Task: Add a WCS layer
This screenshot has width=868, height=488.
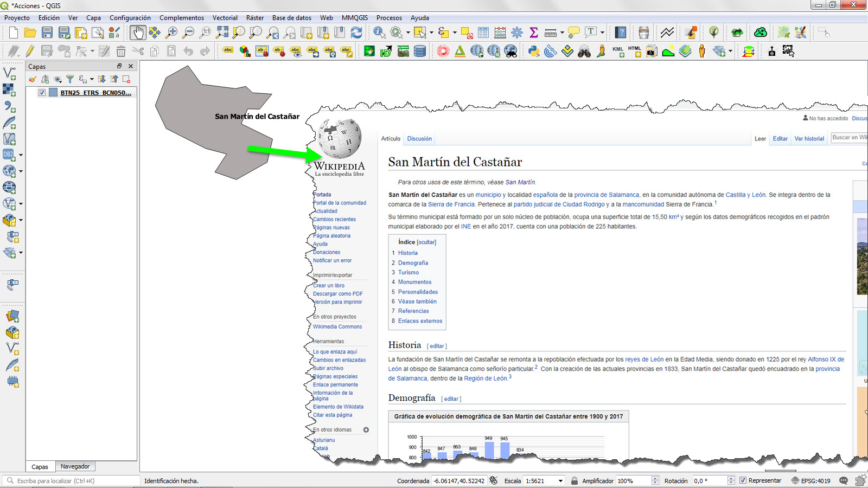Action: coord(10,187)
